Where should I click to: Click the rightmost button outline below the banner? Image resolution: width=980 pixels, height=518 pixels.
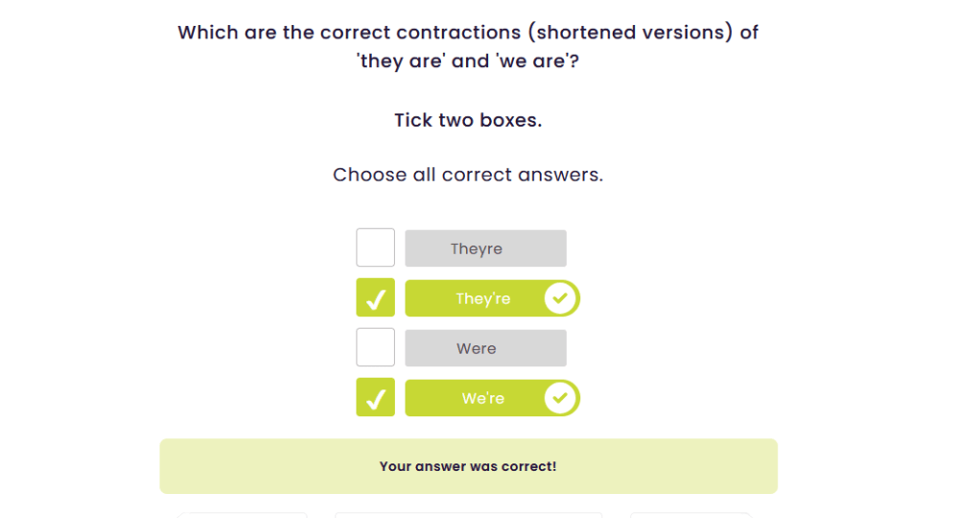click(690, 515)
